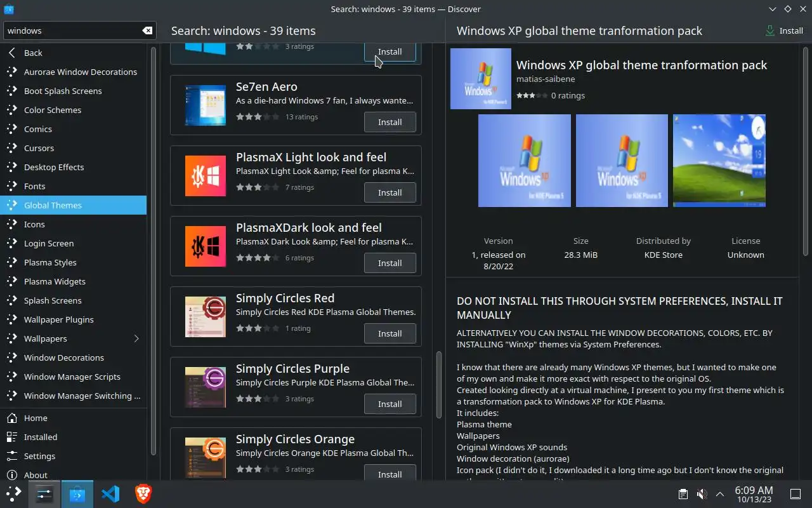View second Windows XP screenshot
The width and height of the screenshot is (812, 508).
(622, 161)
